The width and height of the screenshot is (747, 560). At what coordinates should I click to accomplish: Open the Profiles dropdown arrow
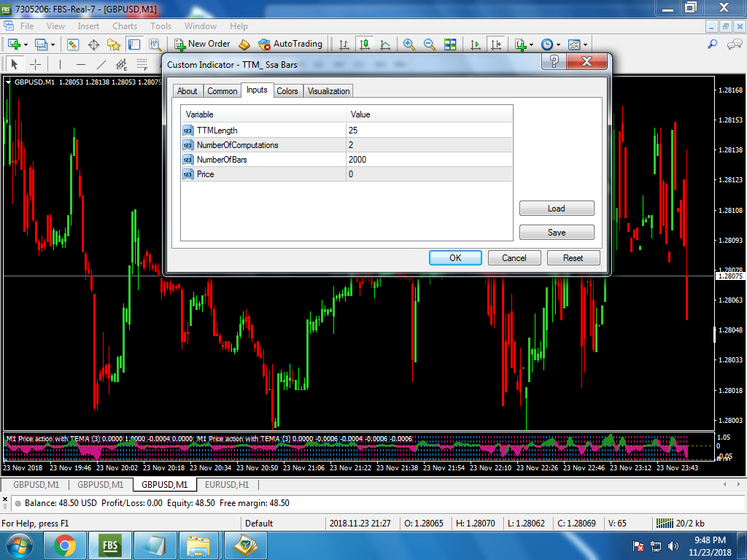(53, 44)
